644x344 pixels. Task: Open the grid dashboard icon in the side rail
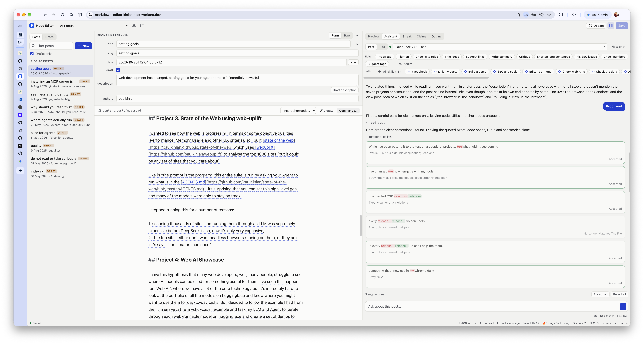(x=20, y=35)
